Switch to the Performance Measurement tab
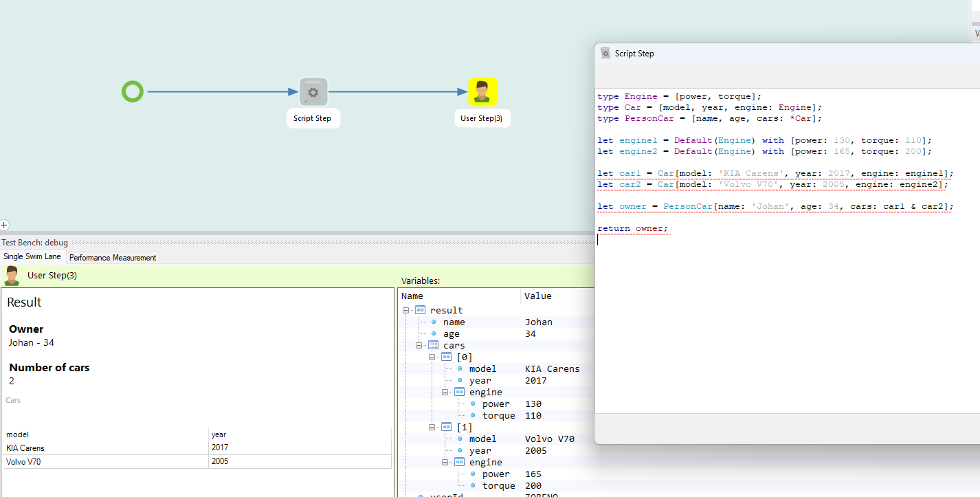Screen dimensions: 980x497 [113, 258]
